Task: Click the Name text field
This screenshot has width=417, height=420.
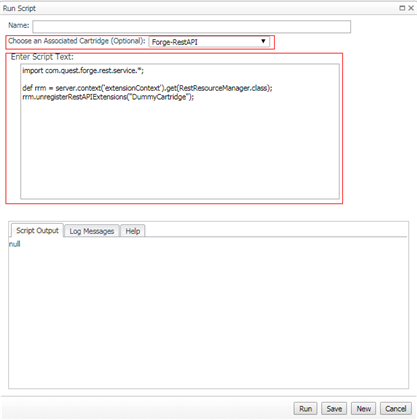Action: click(x=192, y=27)
